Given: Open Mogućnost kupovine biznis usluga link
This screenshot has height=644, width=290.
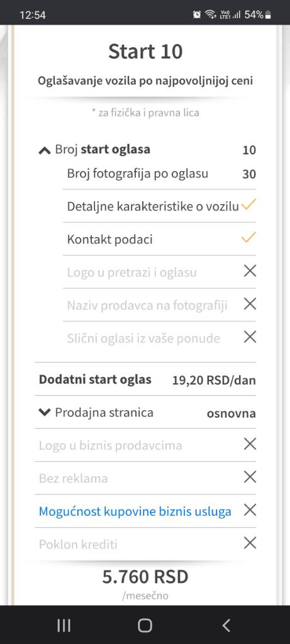Looking at the screenshot, I should tap(135, 511).
